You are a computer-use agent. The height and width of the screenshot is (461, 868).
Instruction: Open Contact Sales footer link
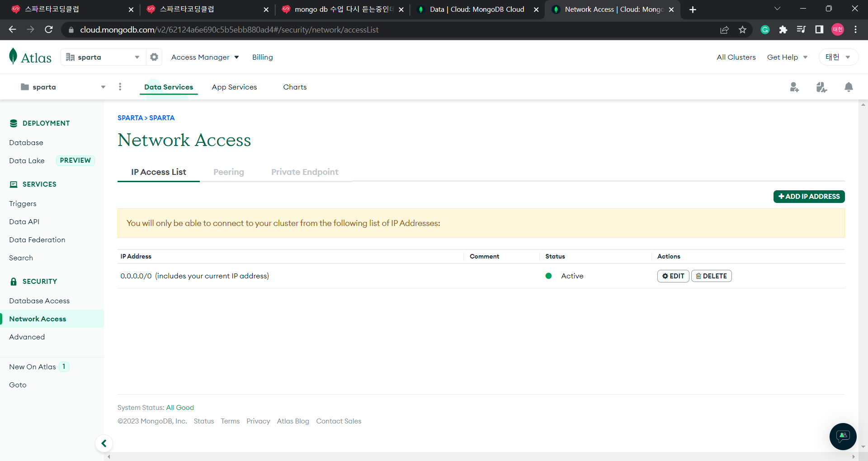point(339,421)
